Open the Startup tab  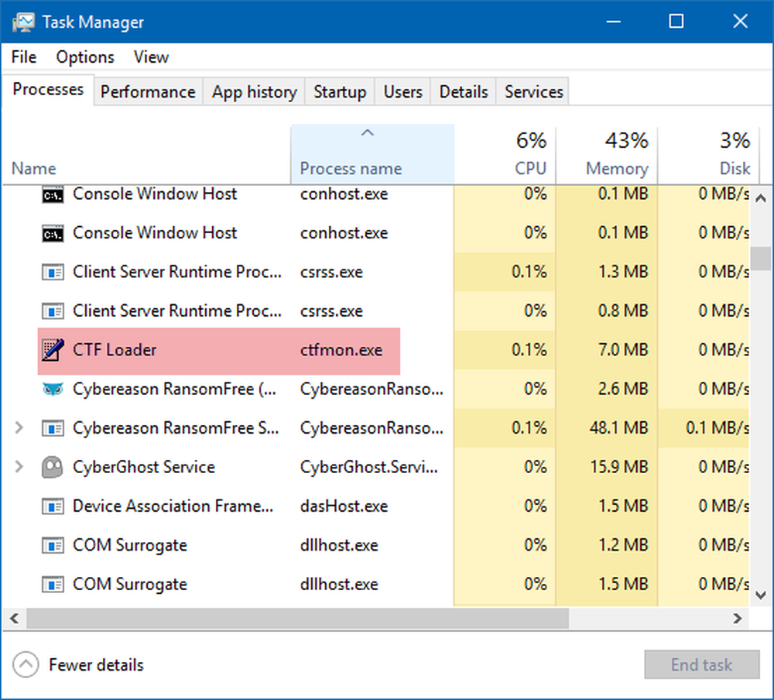340,92
